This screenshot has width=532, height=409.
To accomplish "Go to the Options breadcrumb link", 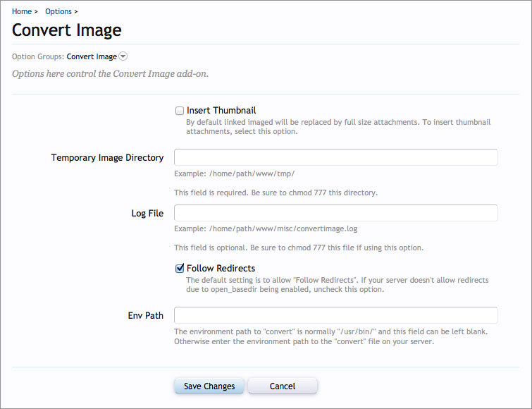I will click(58, 11).
